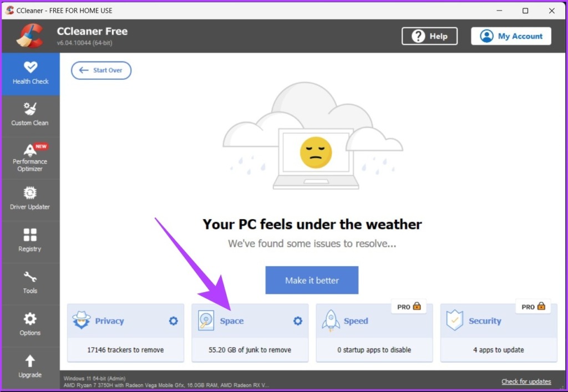The width and height of the screenshot is (568, 392).
Task: Click the Start Over button
Action: (x=101, y=70)
